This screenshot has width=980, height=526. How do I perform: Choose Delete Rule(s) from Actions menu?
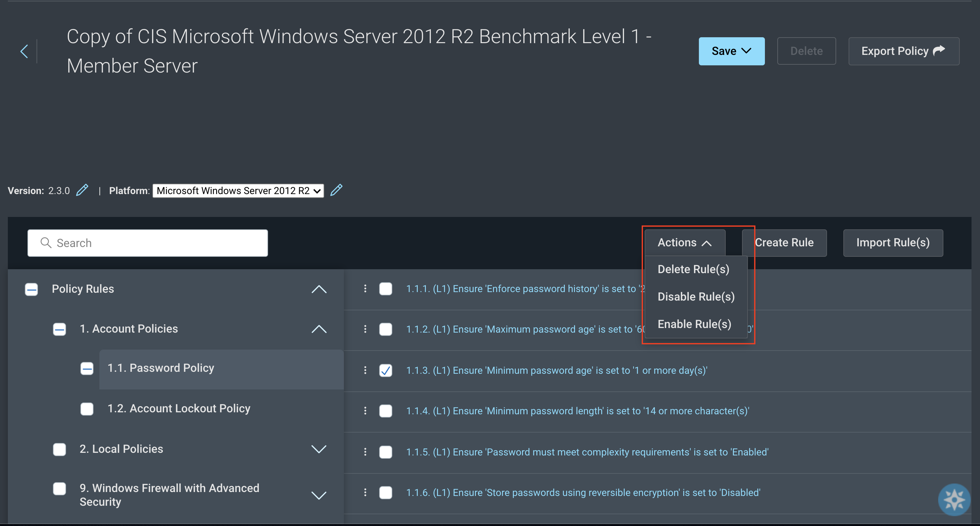pyautogui.click(x=694, y=269)
